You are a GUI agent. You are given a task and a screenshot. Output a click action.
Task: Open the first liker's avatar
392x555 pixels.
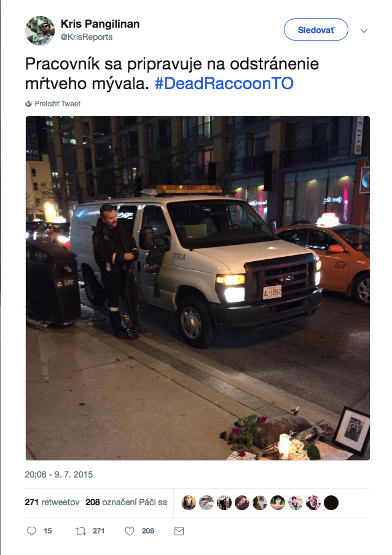pyautogui.click(x=189, y=503)
